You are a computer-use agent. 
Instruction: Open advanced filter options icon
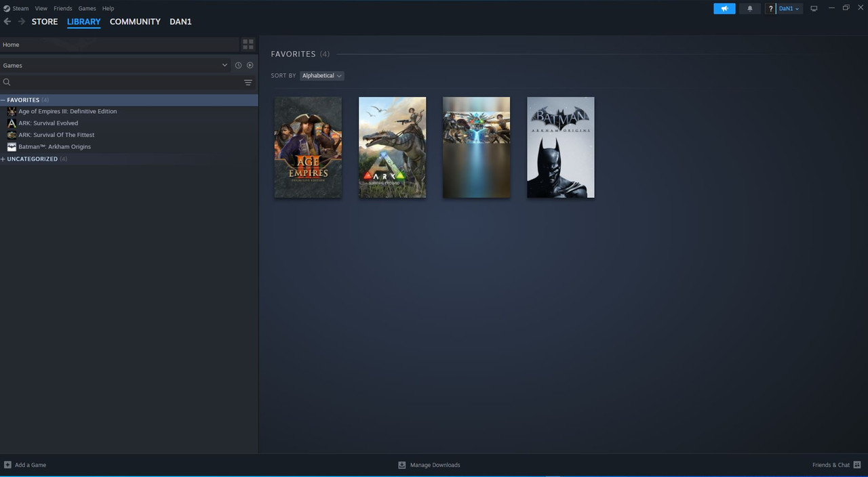click(x=248, y=83)
